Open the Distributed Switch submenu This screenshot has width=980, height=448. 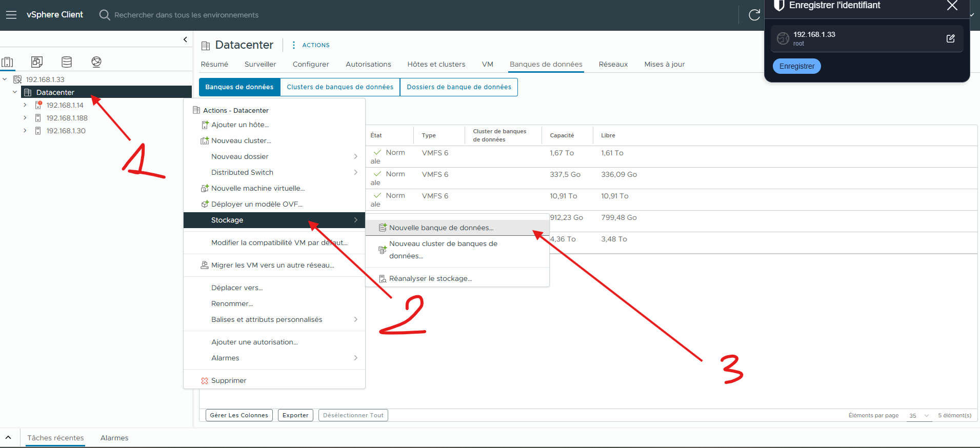click(274, 173)
